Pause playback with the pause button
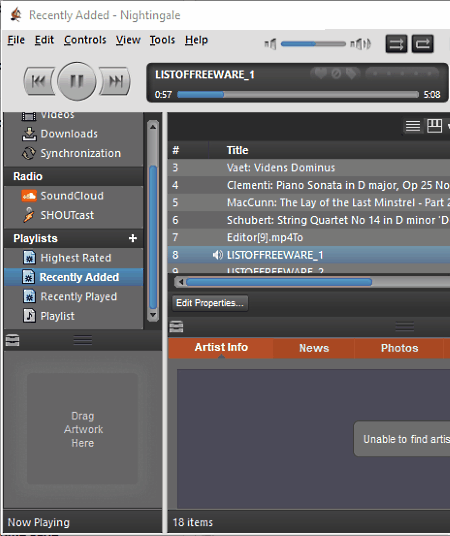 77,81
